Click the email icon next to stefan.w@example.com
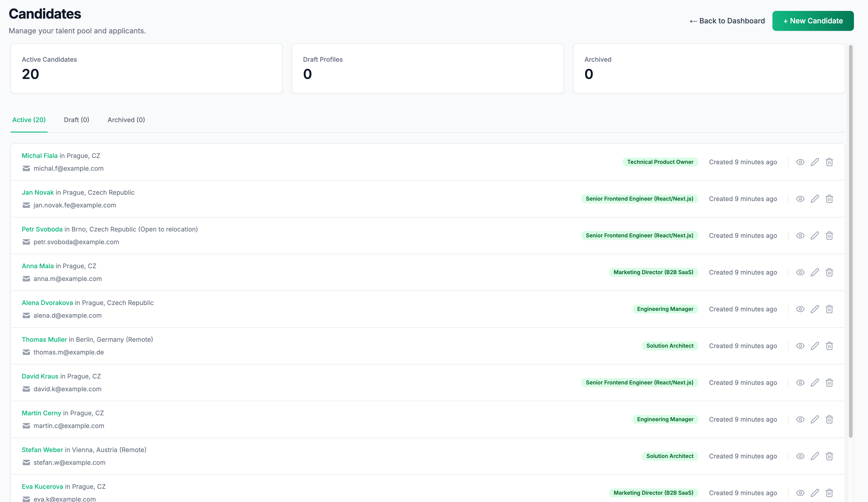The width and height of the screenshot is (868, 502). pyautogui.click(x=26, y=463)
